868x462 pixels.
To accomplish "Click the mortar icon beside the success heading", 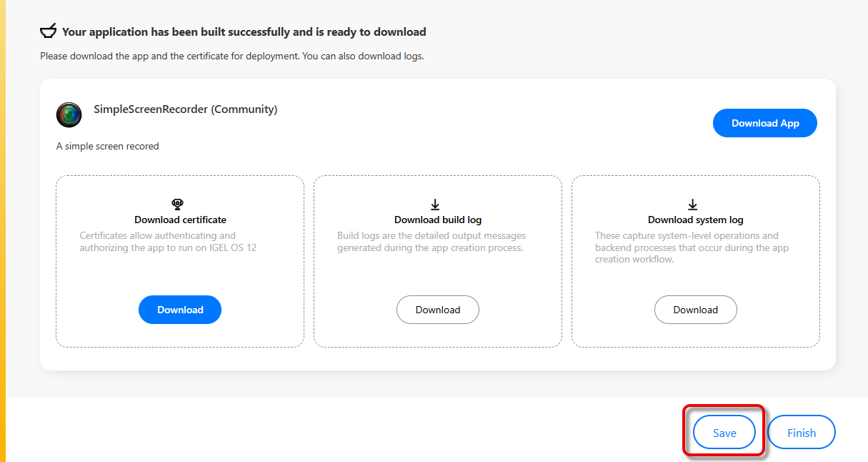I will (x=49, y=31).
